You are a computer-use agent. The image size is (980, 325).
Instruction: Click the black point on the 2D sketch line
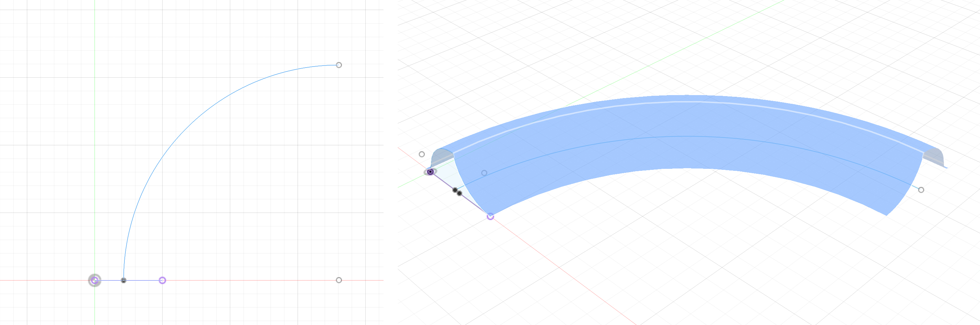coord(124,281)
